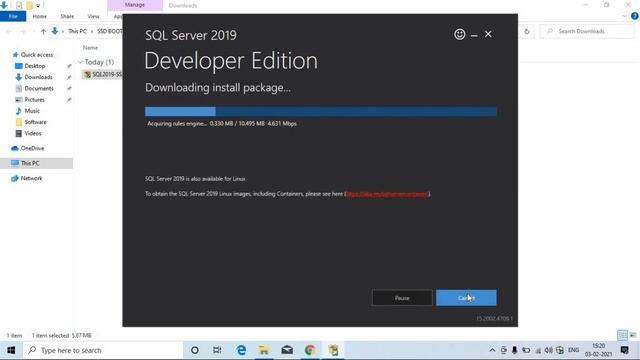Click the taskbar search box

pos(103,350)
